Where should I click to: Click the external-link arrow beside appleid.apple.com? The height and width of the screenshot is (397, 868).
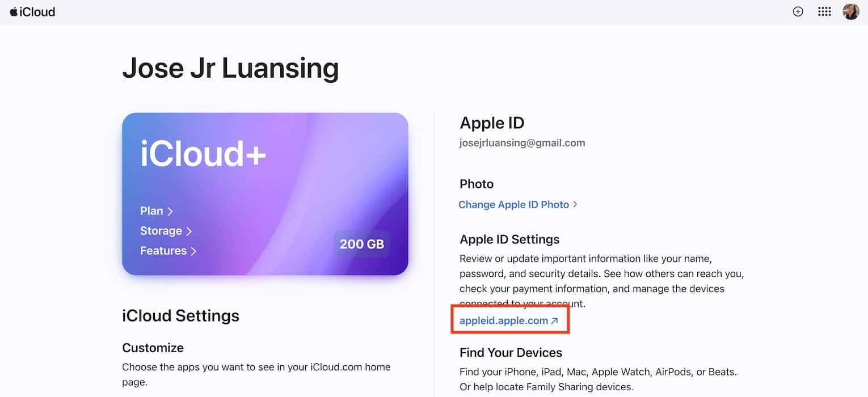555,321
